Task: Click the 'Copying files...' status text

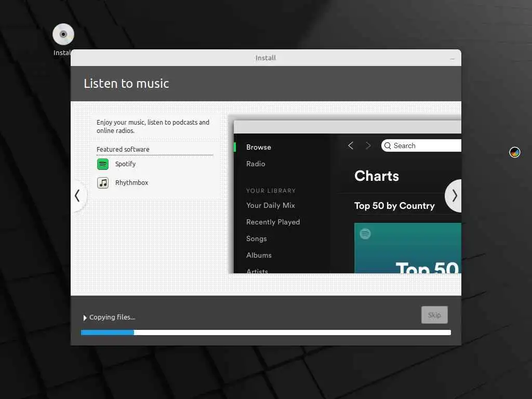Action: pyautogui.click(x=112, y=317)
